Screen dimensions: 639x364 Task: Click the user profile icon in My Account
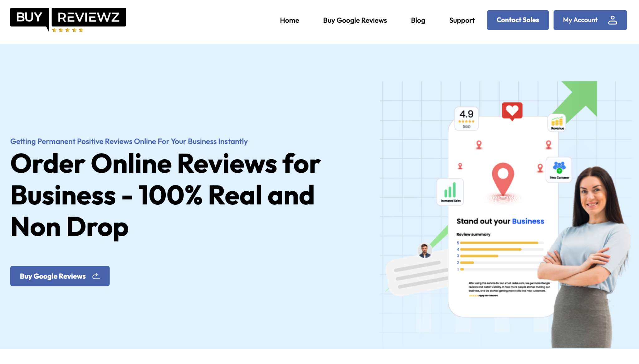point(612,20)
